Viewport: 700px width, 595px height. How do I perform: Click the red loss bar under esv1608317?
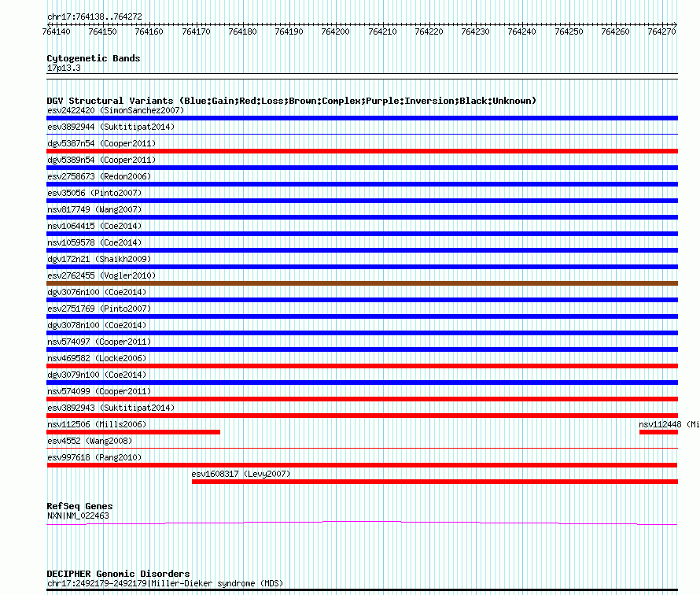[435, 482]
